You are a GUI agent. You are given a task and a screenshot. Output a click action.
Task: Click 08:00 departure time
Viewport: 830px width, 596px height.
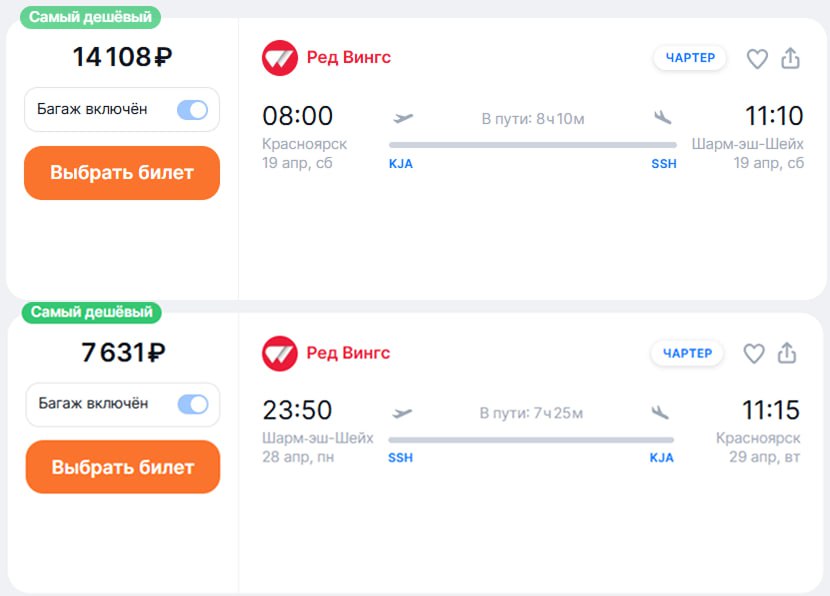(x=297, y=116)
